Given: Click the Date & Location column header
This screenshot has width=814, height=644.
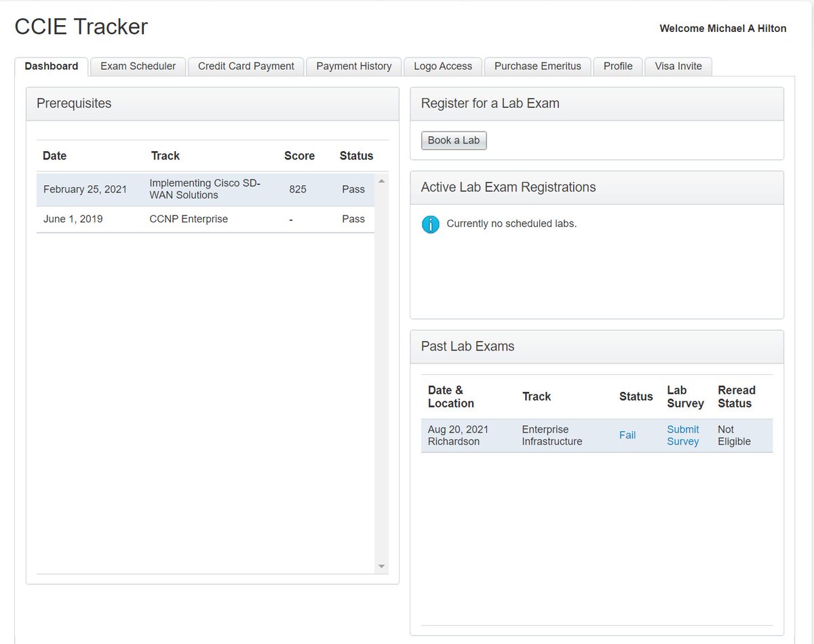Looking at the screenshot, I should click(451, 397).
